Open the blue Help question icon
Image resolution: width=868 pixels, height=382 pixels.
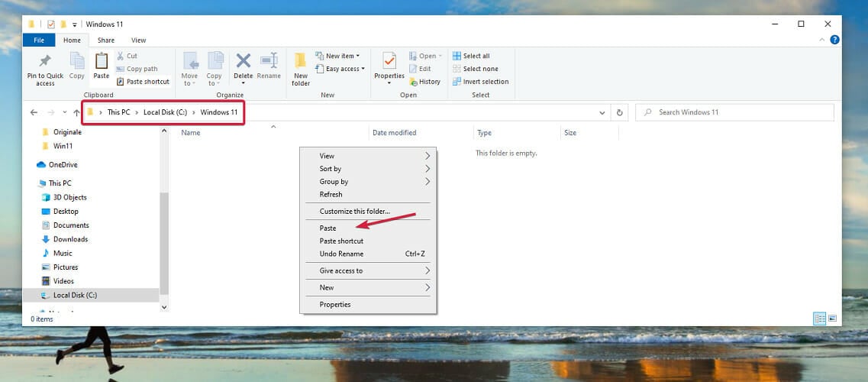point(834,40)
